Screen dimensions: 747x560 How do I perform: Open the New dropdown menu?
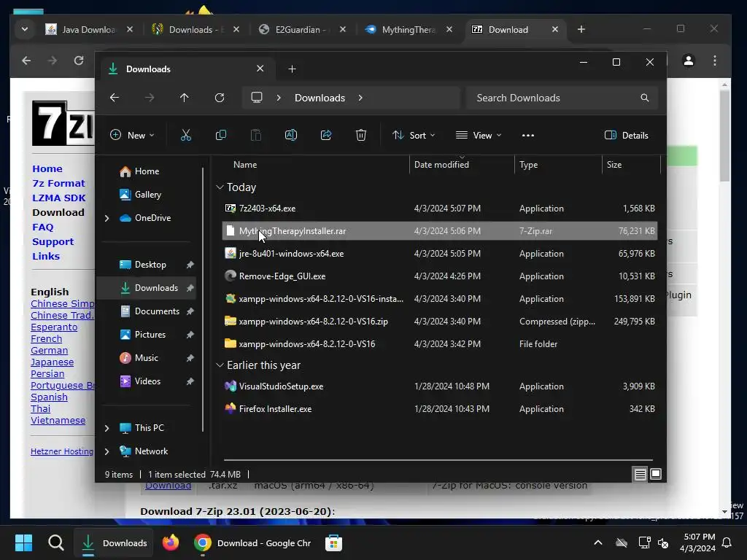coord(132,135)
